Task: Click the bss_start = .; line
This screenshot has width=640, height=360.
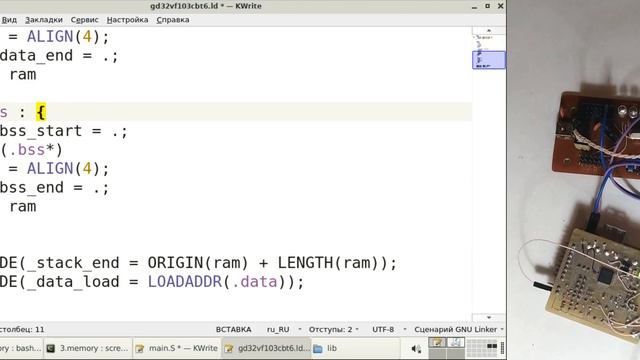Action: point(64,131)
